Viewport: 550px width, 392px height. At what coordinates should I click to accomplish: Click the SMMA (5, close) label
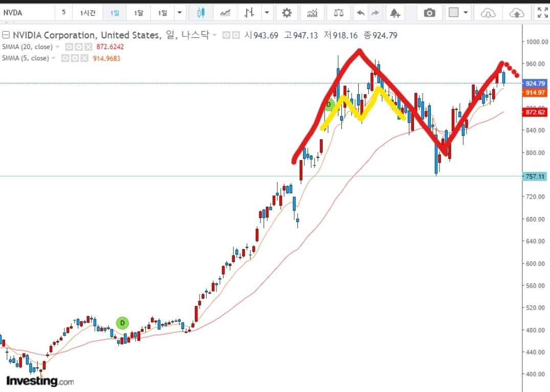click(x=25, y=58)
